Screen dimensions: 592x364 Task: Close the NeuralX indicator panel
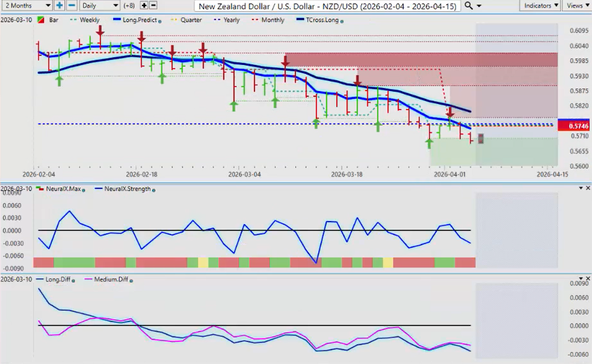tap(588, 188)
